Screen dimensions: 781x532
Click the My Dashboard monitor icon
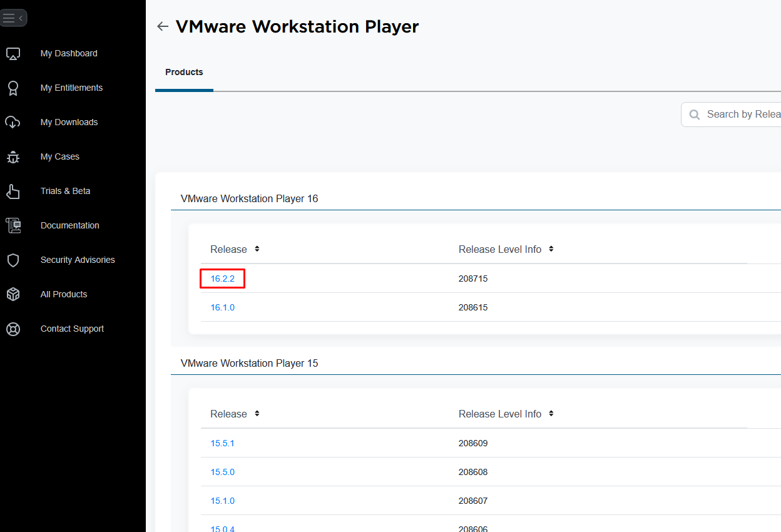click(13, 54)
